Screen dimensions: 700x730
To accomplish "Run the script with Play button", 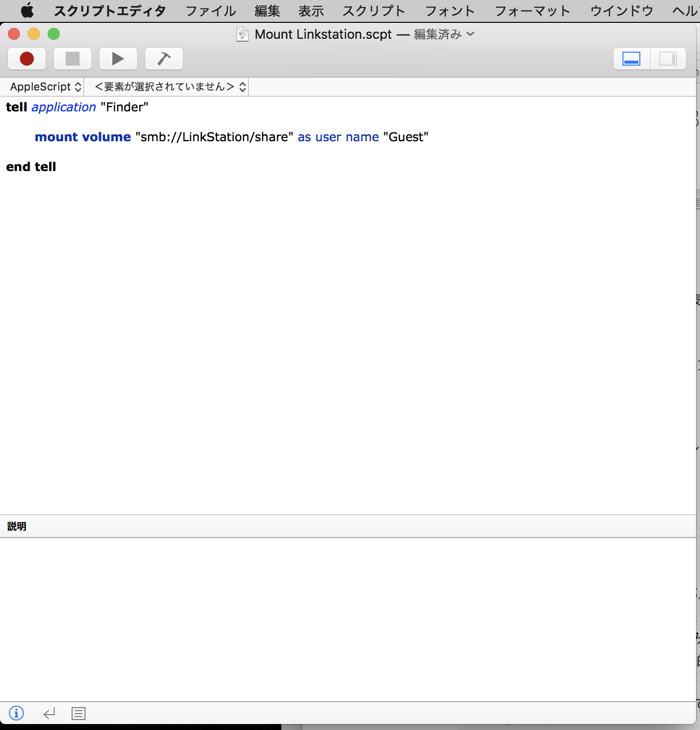I will click(x=118, y=59).
